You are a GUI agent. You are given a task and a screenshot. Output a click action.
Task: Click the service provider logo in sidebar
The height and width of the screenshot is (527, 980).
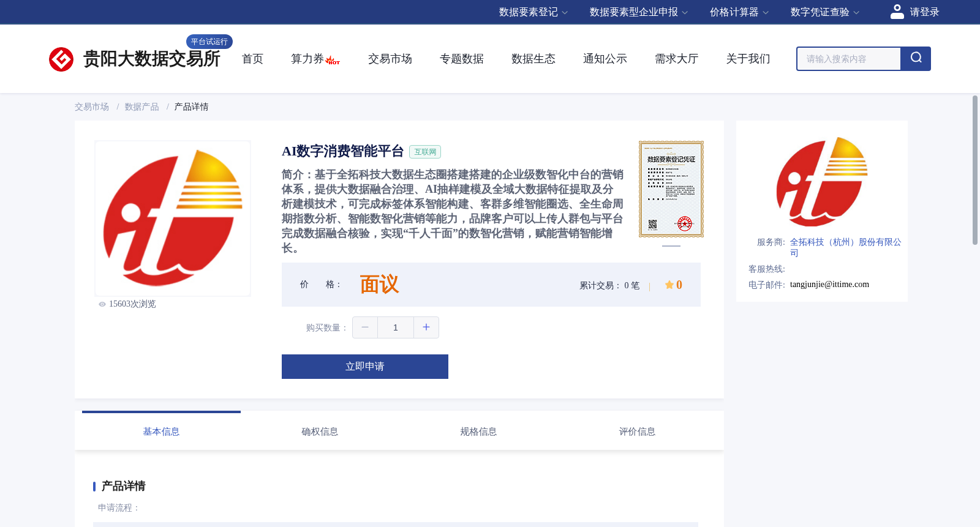822,181
